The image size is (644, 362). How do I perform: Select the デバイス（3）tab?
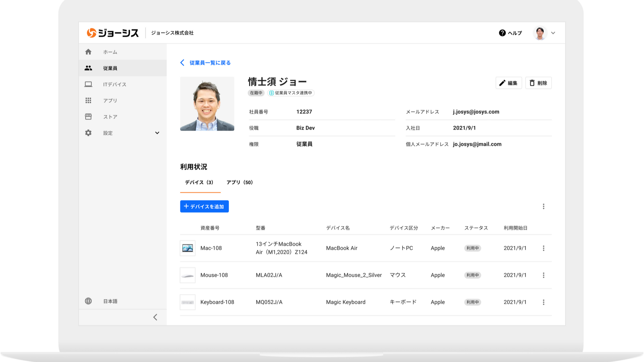200,182
